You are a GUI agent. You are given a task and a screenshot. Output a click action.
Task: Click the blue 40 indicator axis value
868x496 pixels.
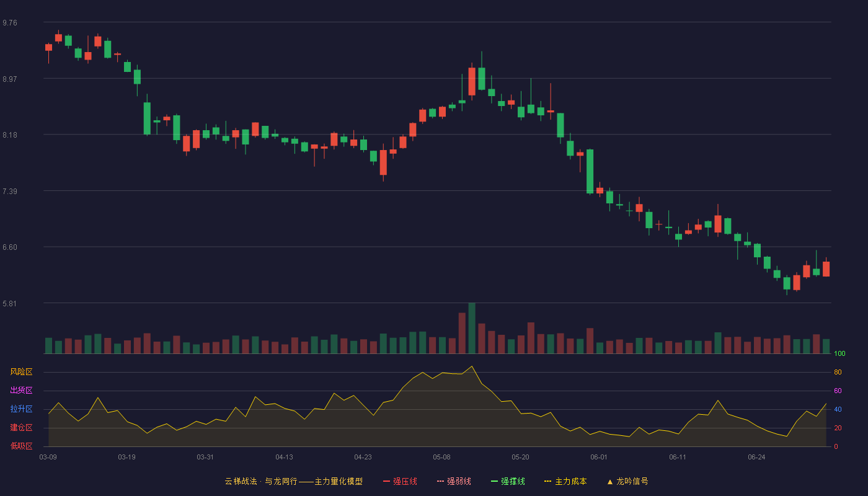point(838,410)
